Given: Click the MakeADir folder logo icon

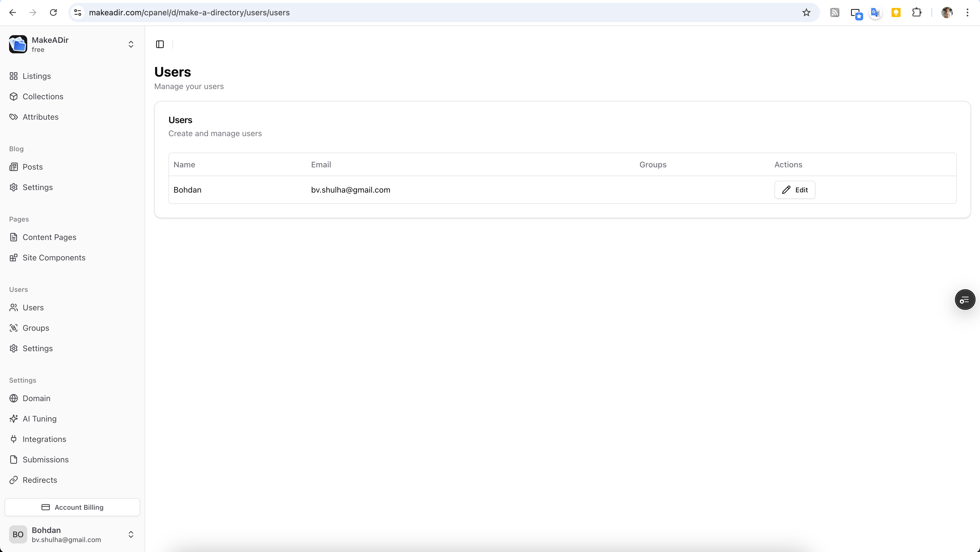Looking at the screenshot, I should tap(18, 44).
